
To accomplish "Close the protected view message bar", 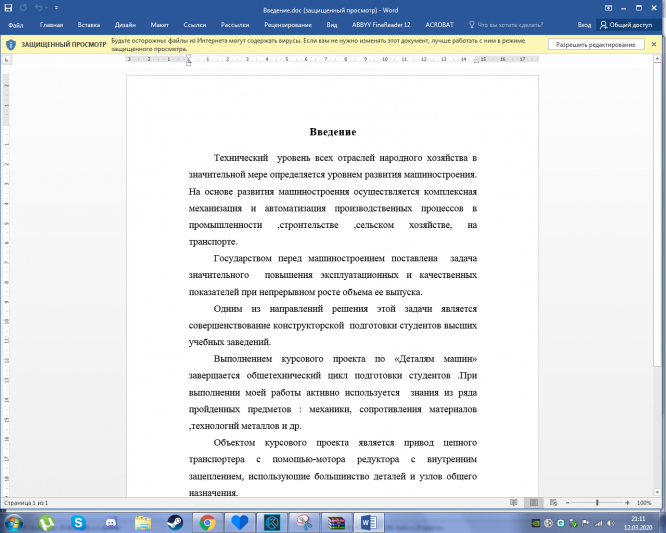I will pos(654,44).
